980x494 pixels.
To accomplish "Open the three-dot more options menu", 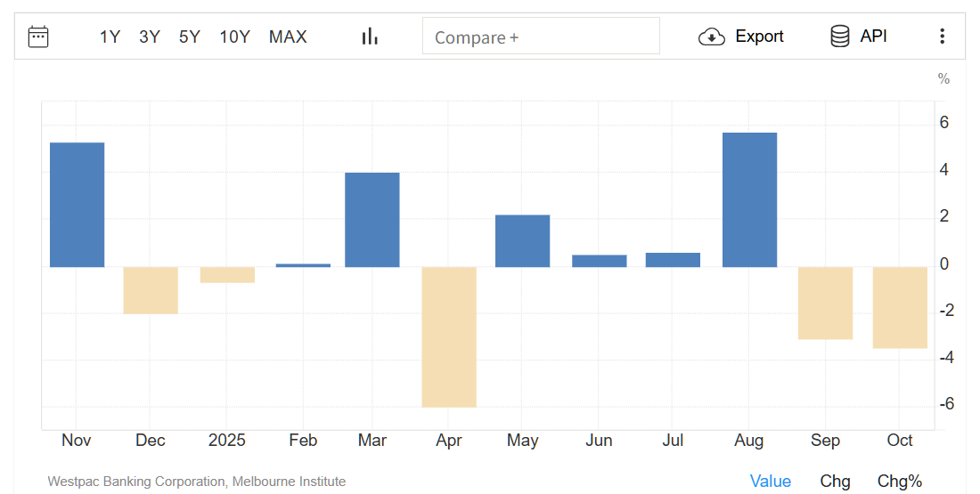I will coord(943,36).
